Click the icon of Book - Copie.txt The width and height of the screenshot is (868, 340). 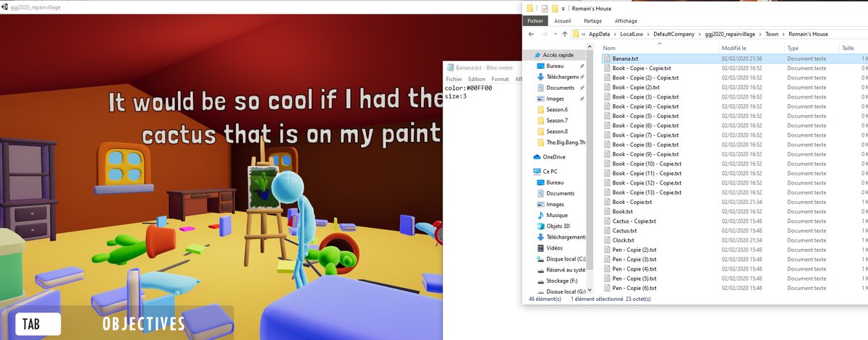[x=608, y=202]
